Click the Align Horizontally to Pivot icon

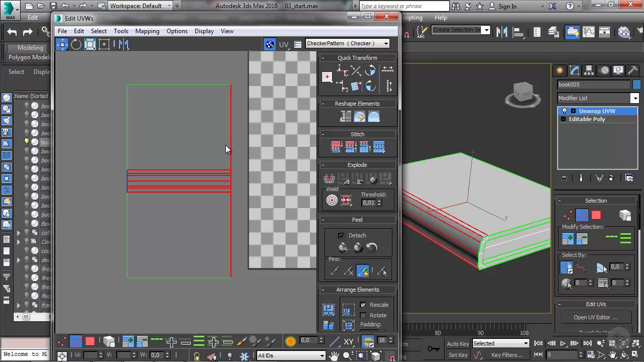point(342,71)
